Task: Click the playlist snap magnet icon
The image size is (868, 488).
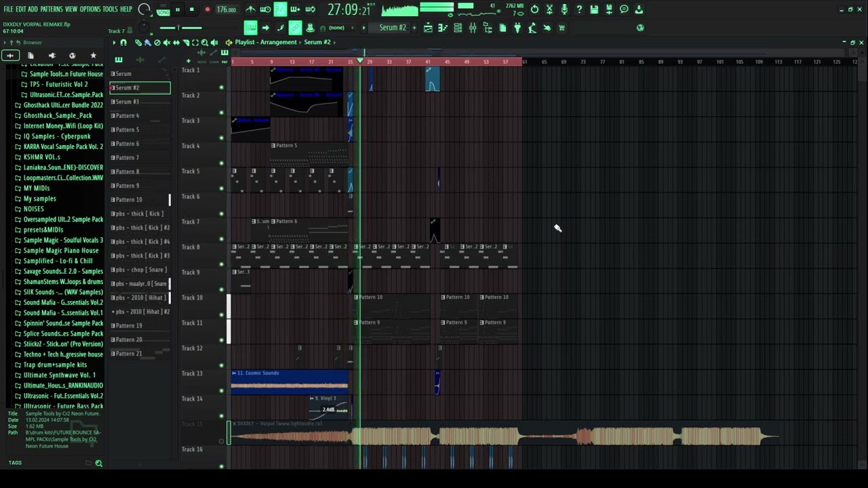Action: [x=123, y=43]
